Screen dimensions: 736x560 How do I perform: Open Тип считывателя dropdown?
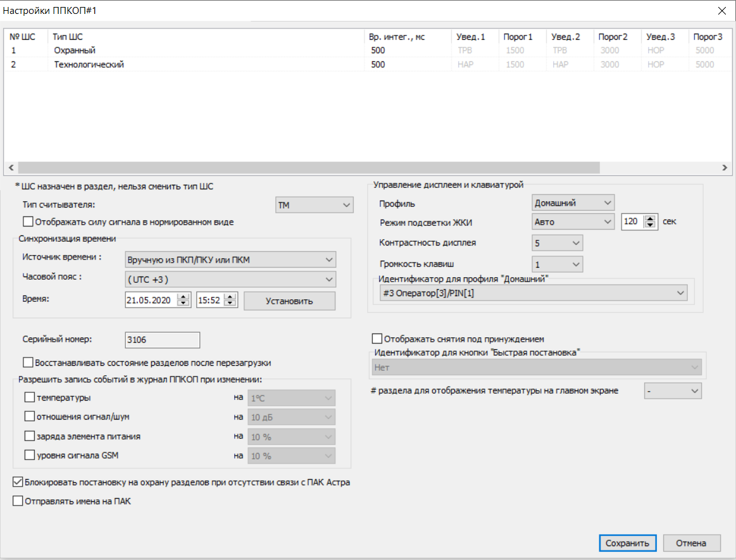pos(314,205)
